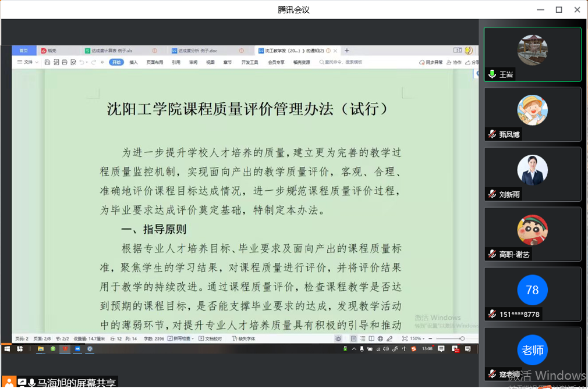Click the fit-page icon before 150%
The image size is (588, 389).
pos(405,338)
